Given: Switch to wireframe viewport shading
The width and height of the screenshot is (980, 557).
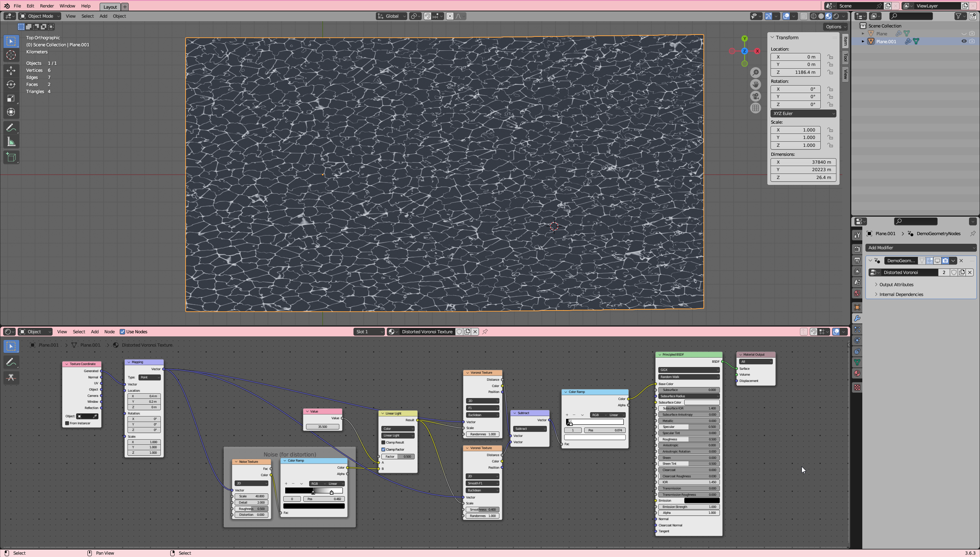Looking at the screenshot, I should 813,16.
